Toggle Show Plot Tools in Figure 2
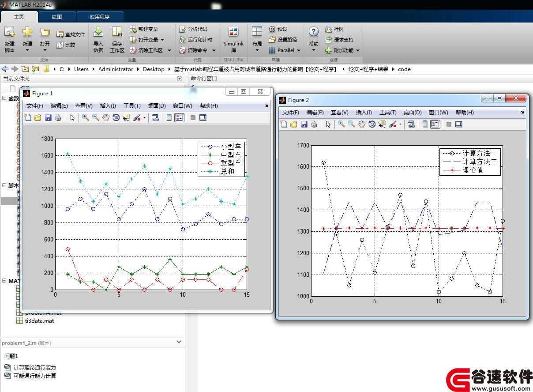 click(459, 124)
